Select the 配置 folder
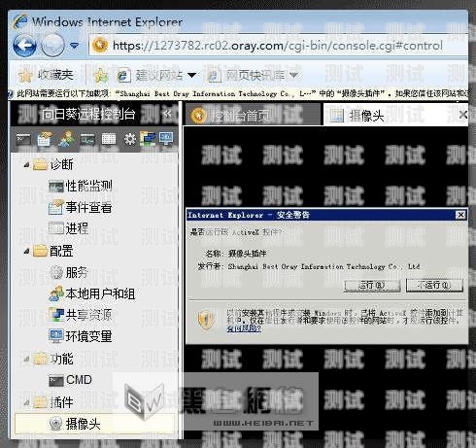Viewport: 476px width, 448px height. 53,251
